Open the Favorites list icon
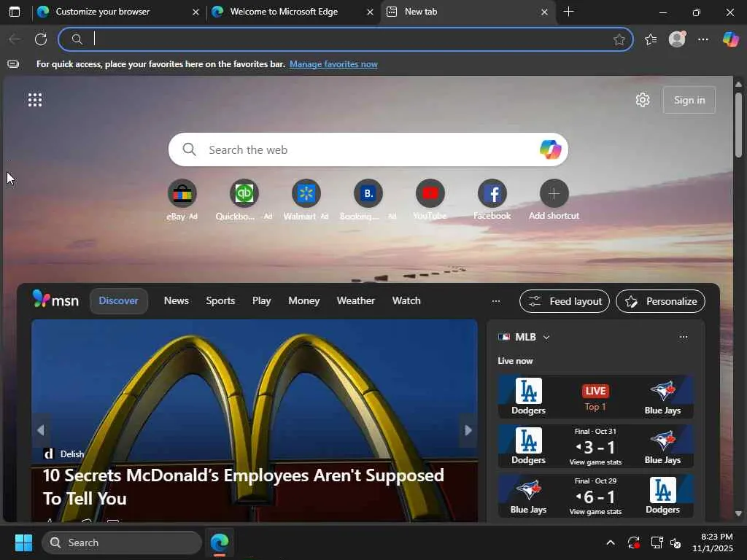Image resolution: width=747 pixels, height=560 pixels. click(x=651, y=39)
